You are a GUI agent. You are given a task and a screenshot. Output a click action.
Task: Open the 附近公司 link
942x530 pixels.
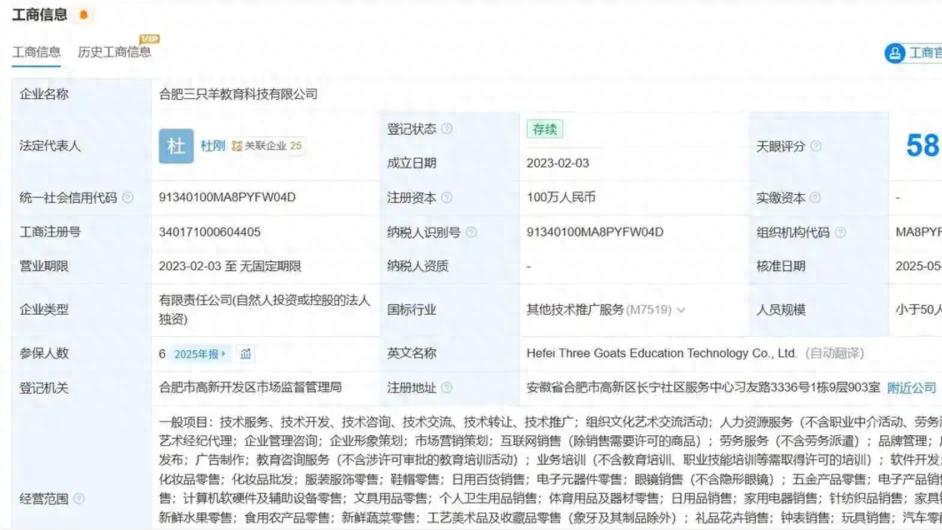point(911,388)
